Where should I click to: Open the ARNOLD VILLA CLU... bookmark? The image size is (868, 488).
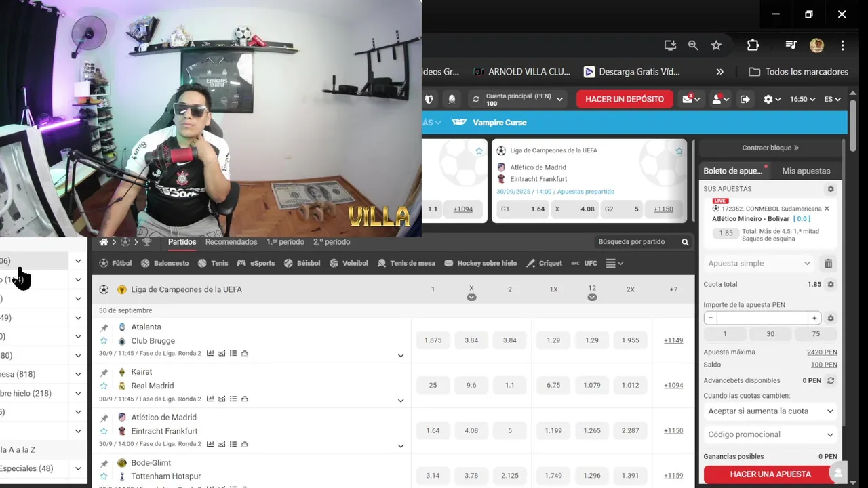click(x=522, y=72)
